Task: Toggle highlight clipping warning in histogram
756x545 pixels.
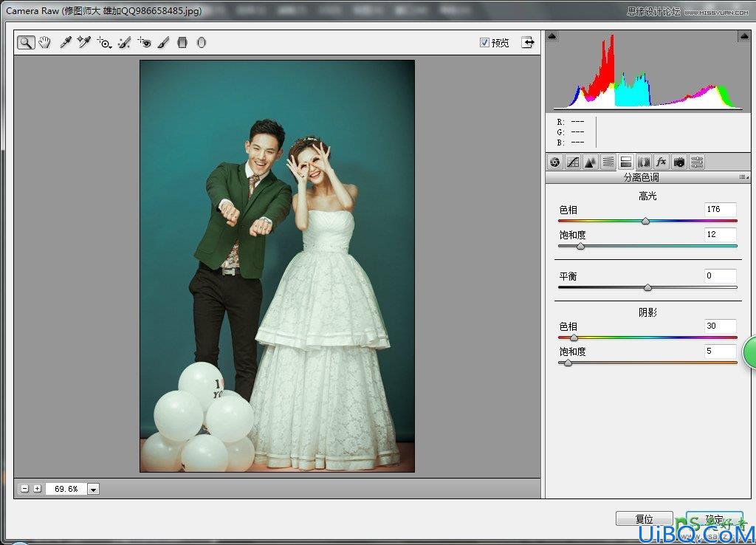Action: (744, 36)
